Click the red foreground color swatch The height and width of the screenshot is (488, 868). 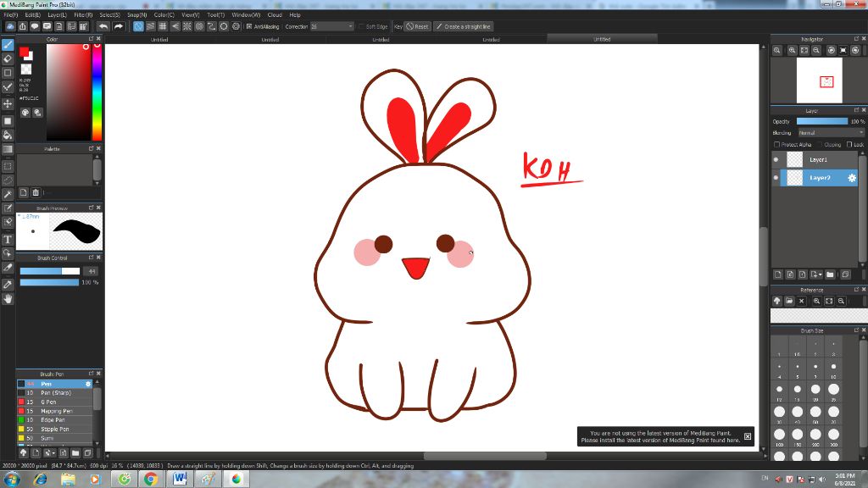point(24,52)
